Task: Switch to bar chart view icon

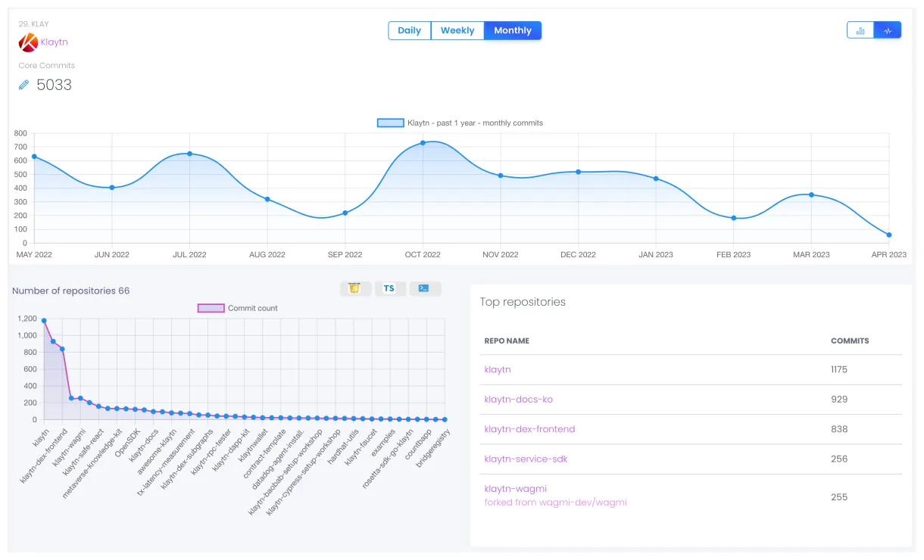Action: (x=860, y=30)
